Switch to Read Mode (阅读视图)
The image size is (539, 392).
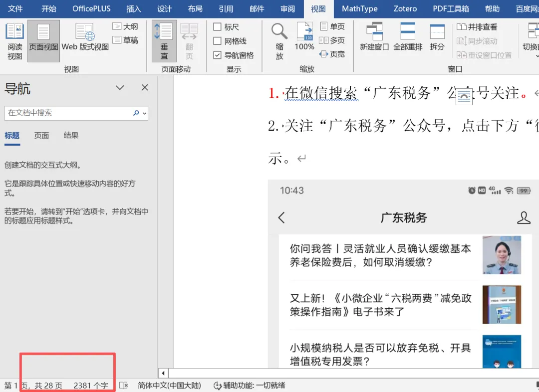tap(15, 41)
